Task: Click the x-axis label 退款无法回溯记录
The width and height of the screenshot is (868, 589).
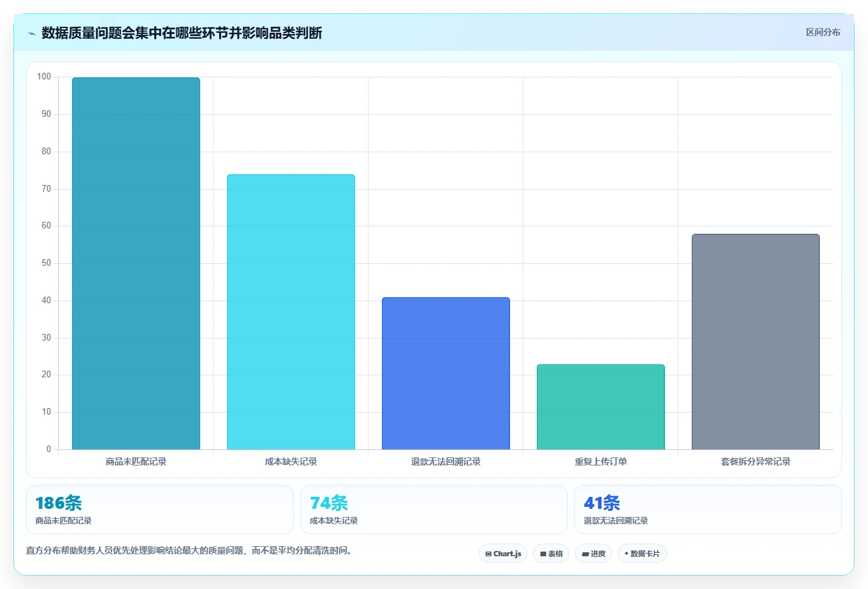Action: (x=446, y=461)
